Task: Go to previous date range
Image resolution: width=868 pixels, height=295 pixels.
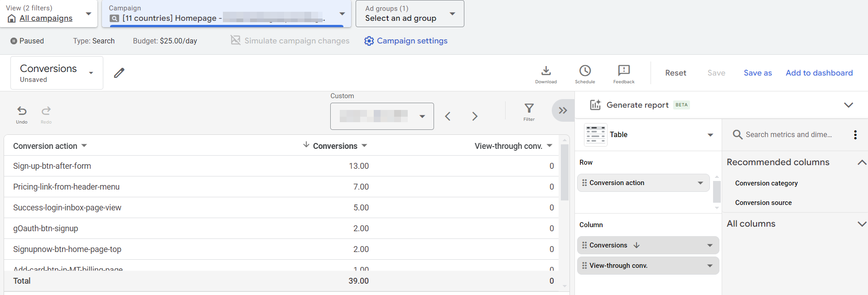Action: click(448, 116)
